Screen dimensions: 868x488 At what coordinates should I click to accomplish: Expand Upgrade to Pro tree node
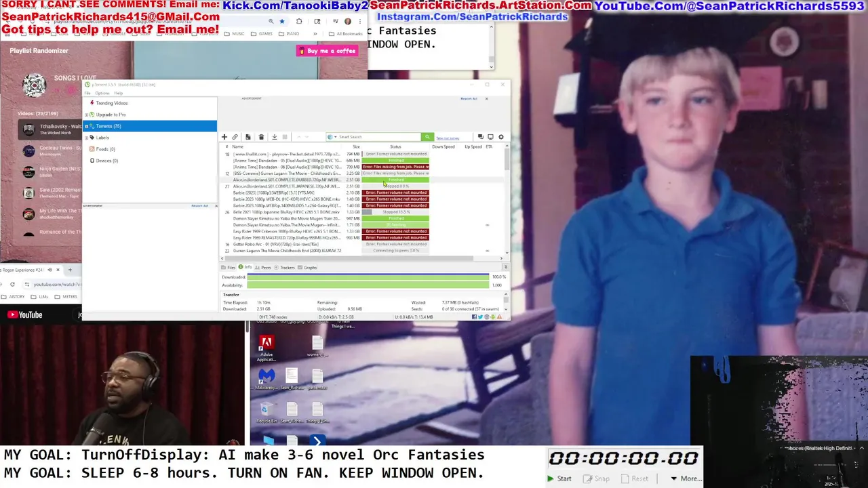pyautogui.click(x=86, y=115)
